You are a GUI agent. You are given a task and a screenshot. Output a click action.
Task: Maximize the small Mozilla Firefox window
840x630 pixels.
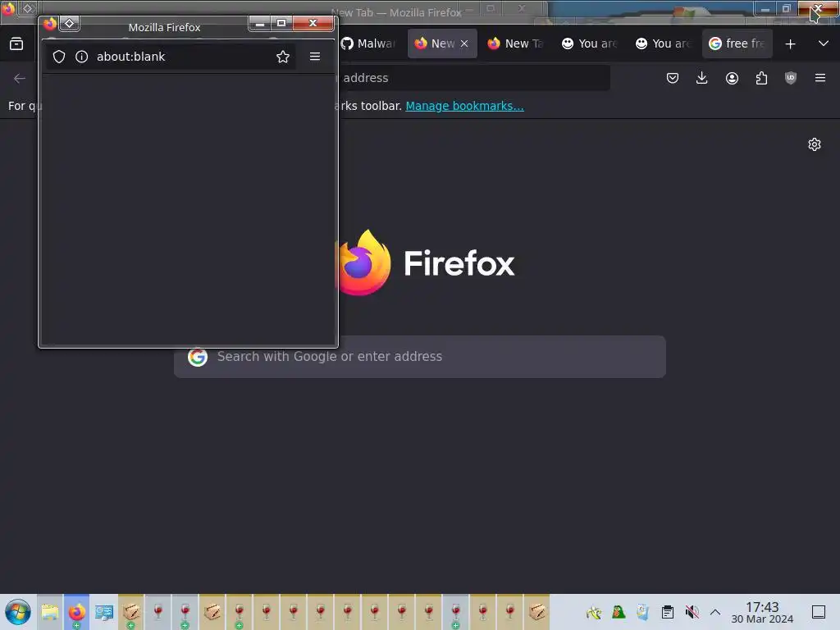point(281,23)
